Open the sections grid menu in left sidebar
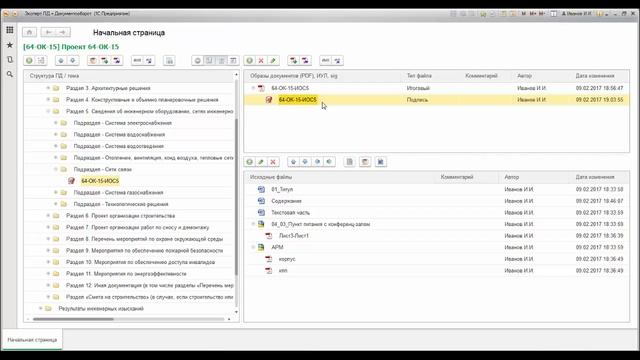 [9, 30]
